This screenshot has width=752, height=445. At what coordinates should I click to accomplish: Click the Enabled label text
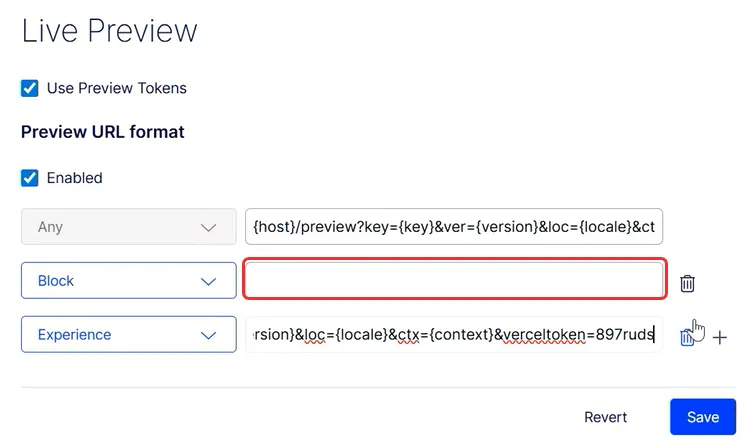point(74,178)
